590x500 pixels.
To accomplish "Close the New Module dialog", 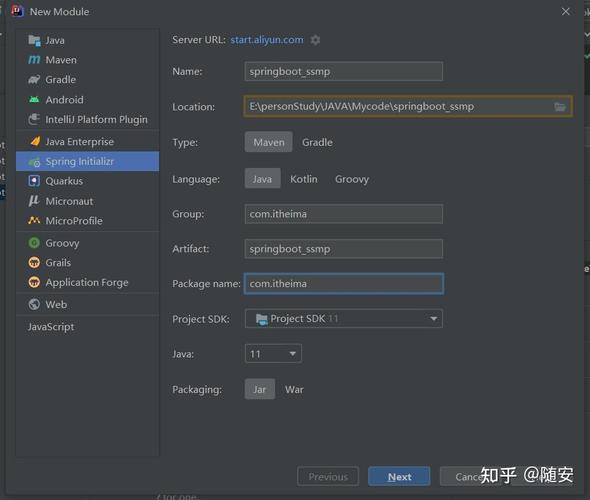I will [566, 12].
